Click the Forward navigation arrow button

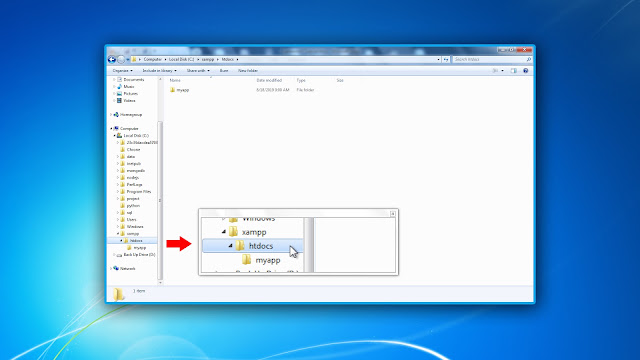(121, 60)
